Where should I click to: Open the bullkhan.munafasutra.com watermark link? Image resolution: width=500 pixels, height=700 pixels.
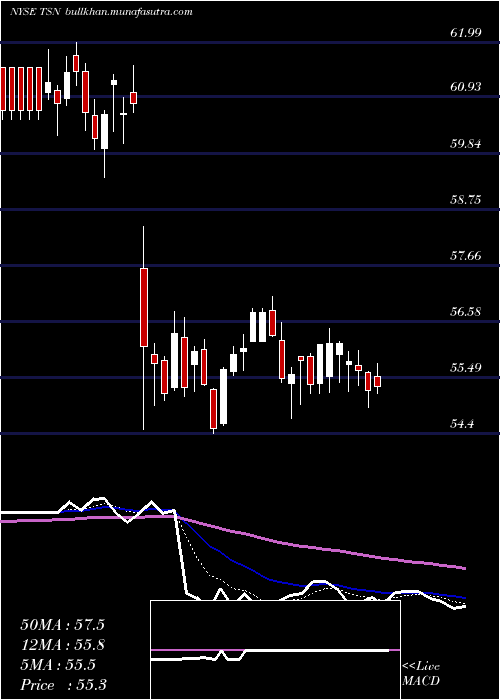click(x=129, y=12)
